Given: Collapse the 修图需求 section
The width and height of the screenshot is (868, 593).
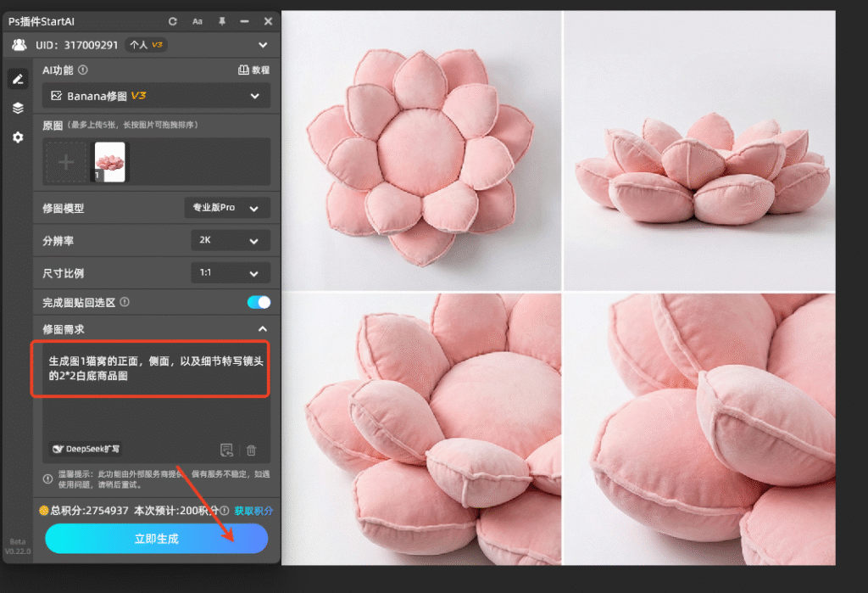Looking at the screenshot, I should point(263,329).
